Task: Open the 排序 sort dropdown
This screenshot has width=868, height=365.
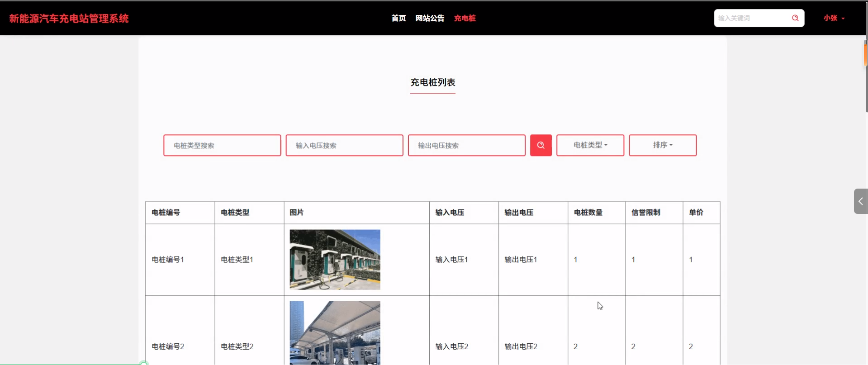Action: [663, 145]
